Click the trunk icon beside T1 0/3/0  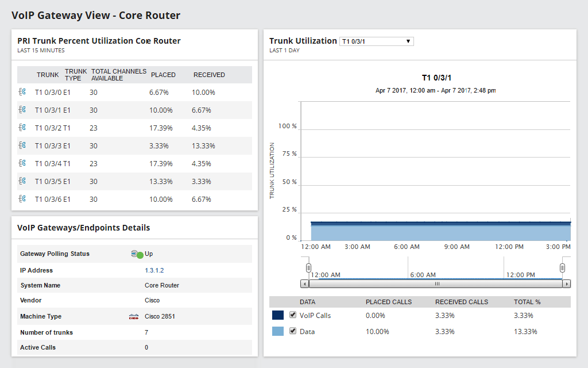coord(23,91)
